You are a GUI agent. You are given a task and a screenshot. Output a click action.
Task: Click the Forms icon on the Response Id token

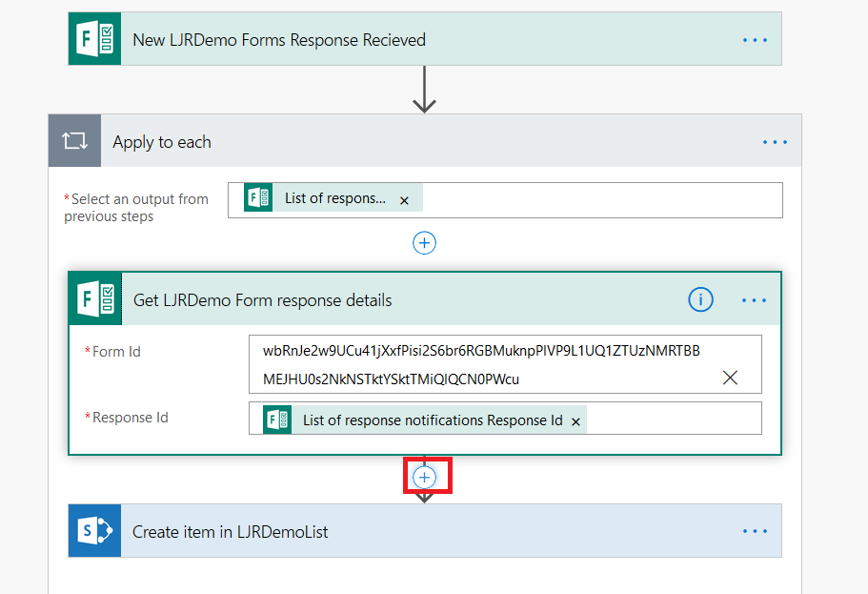point(277,420)
